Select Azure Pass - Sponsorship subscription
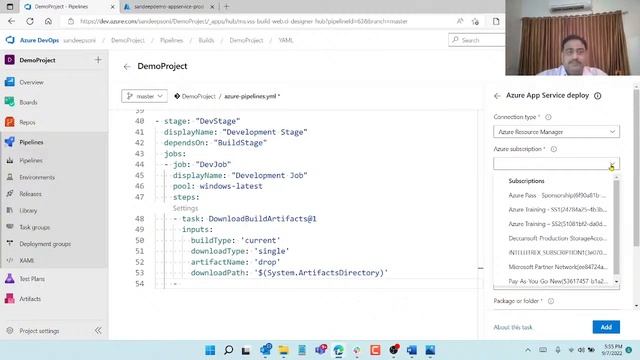This screenshot has width=640, height=360. [x=557, y=196]
